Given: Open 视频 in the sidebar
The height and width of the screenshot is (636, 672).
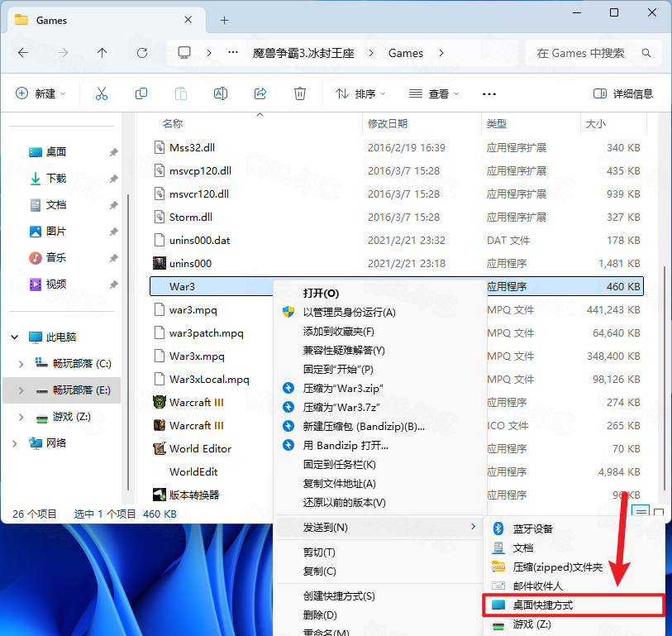Looking at the screenshot, I should pos(56,285).
